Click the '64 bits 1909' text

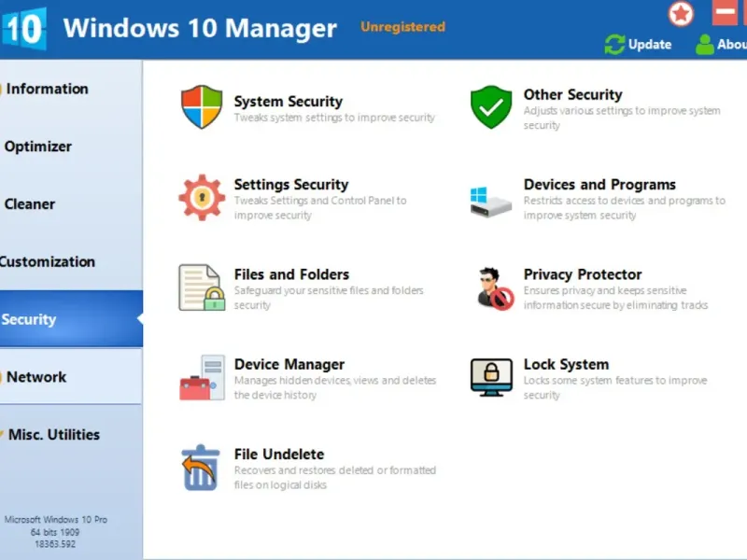pyautogui.click(x=55, y=532)
